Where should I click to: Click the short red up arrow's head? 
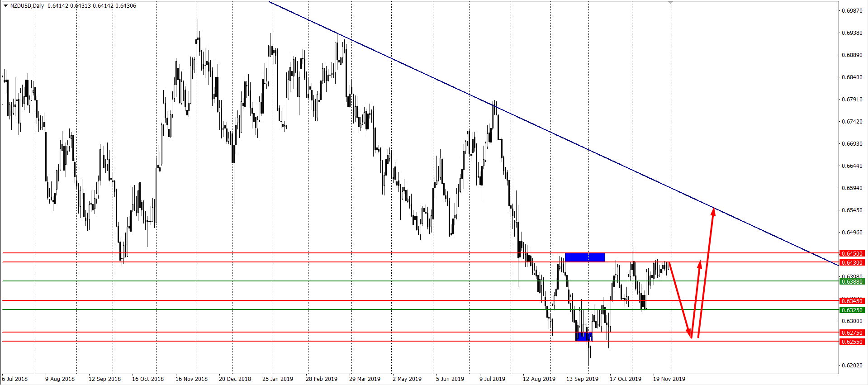pyautogui.click(x=700, y=263)
